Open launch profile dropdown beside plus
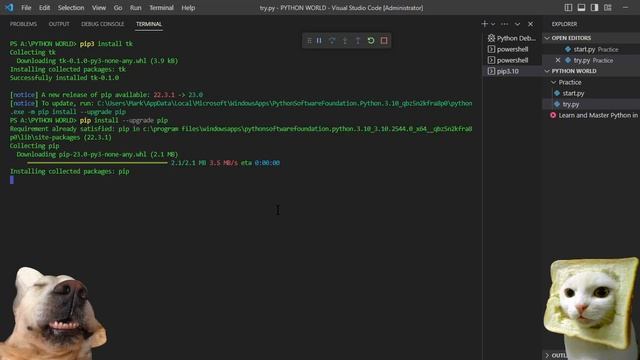The height and width of the screenshot is (360, 640). (x=493, y=24)
